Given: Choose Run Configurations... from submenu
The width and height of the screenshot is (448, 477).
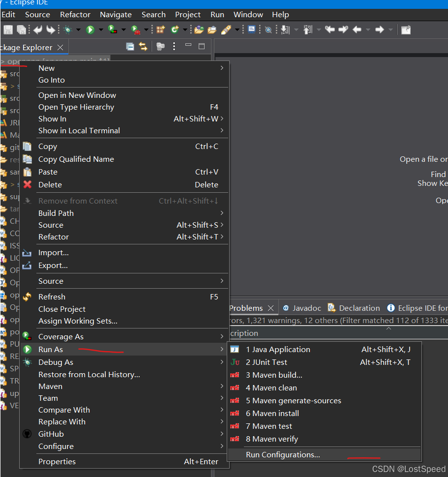Looking at the screenshot, I should click(x=324, y=454).
